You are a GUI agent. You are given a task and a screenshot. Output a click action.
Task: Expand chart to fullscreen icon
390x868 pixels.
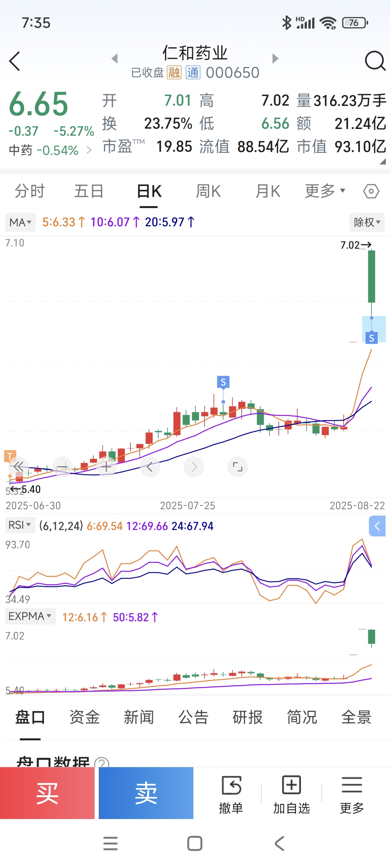(x=238, y=467)
